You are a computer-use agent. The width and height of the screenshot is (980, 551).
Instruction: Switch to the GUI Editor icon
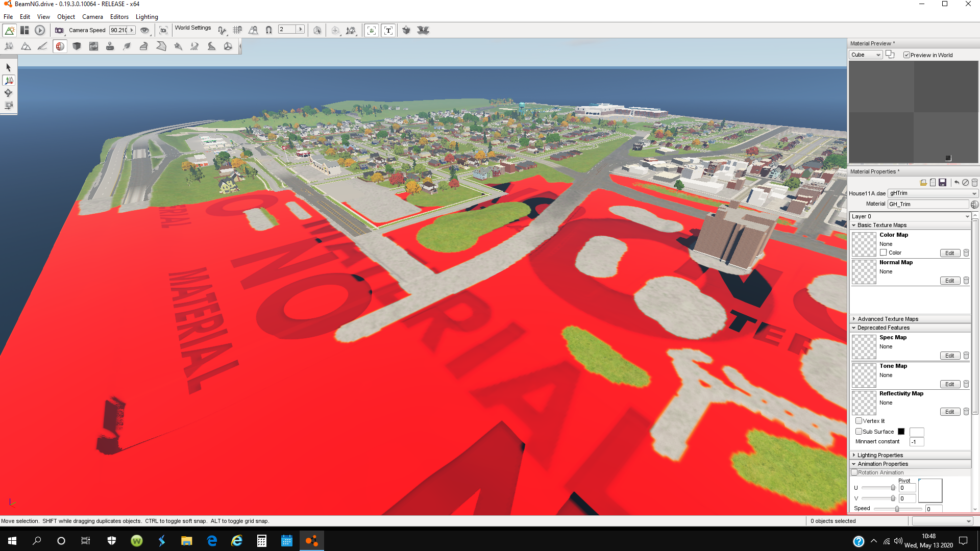24,31
